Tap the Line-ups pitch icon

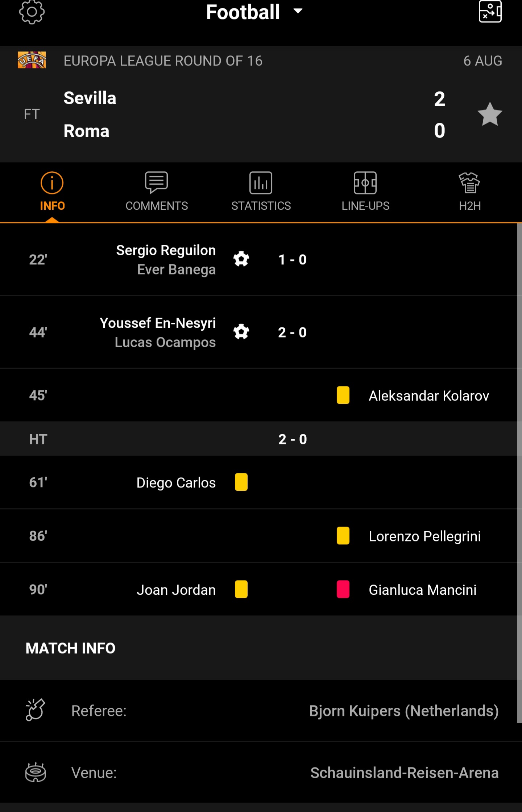(365, 183)
